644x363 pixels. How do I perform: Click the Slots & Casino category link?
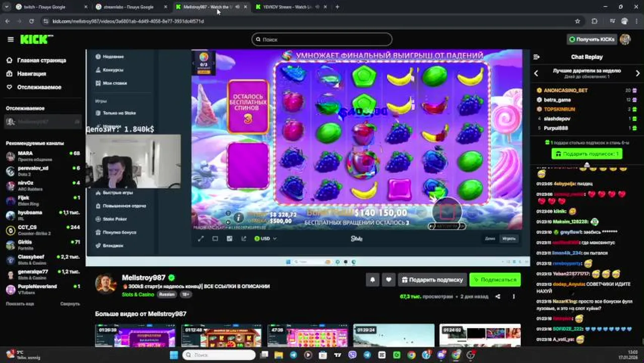coord(138,294)
